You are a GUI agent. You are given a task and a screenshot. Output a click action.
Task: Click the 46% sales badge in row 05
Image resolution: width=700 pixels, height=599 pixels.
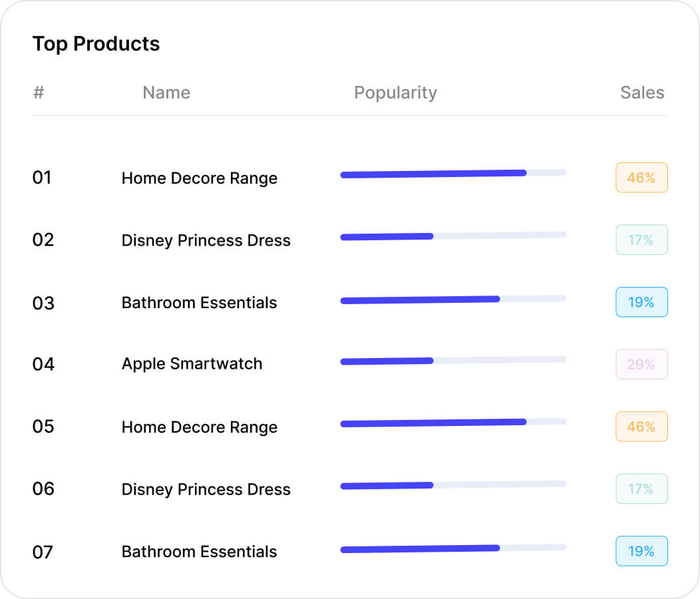click(x=641, y=427)
